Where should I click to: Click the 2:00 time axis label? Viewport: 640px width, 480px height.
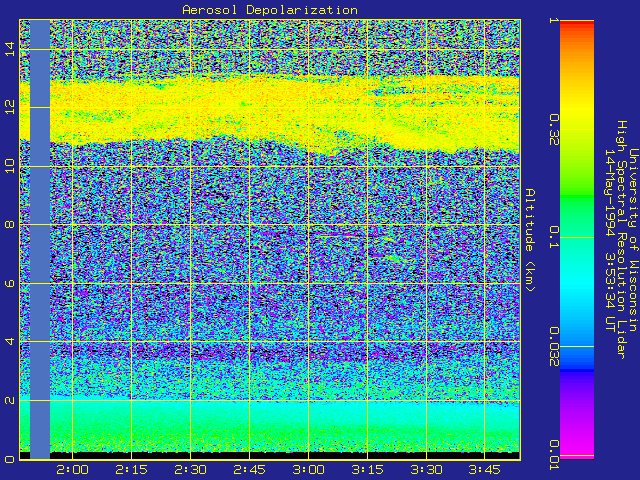(x=72, y=469)
